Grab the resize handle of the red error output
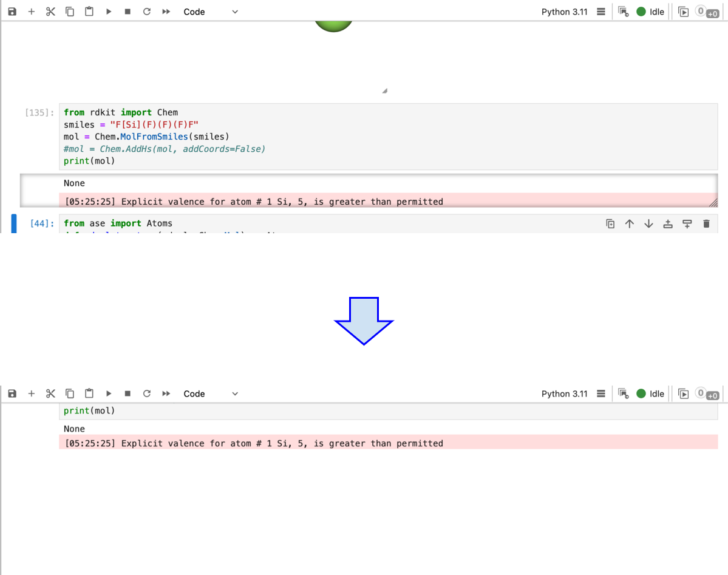 pyautogui.click(x=713, y=202)
